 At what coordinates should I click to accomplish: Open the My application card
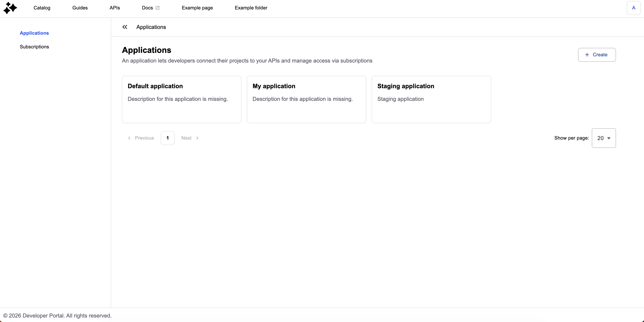click(306, 99)
